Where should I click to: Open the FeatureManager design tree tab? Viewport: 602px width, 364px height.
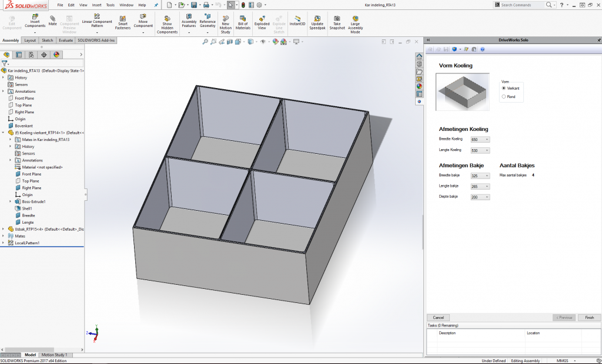click(x=6, y=55)
